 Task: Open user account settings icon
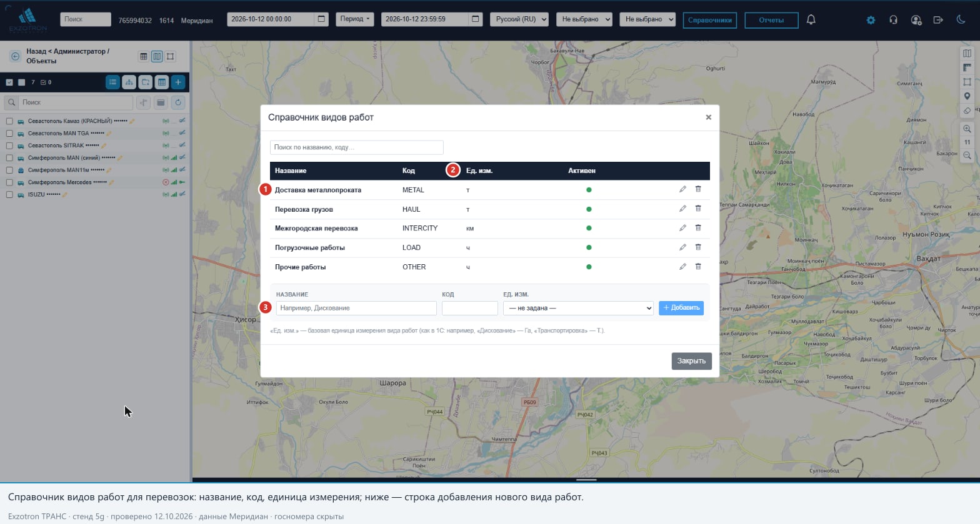916,20
